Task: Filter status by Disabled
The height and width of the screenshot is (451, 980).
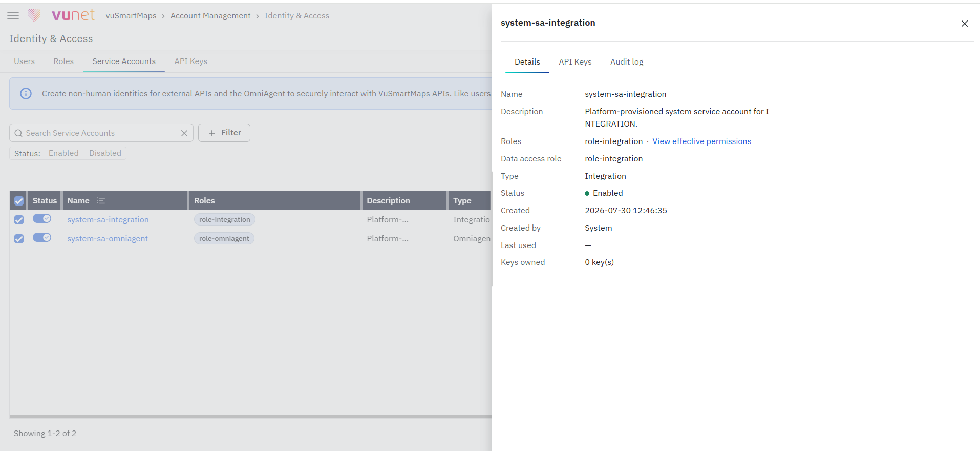Action: (x=105, y=153)
